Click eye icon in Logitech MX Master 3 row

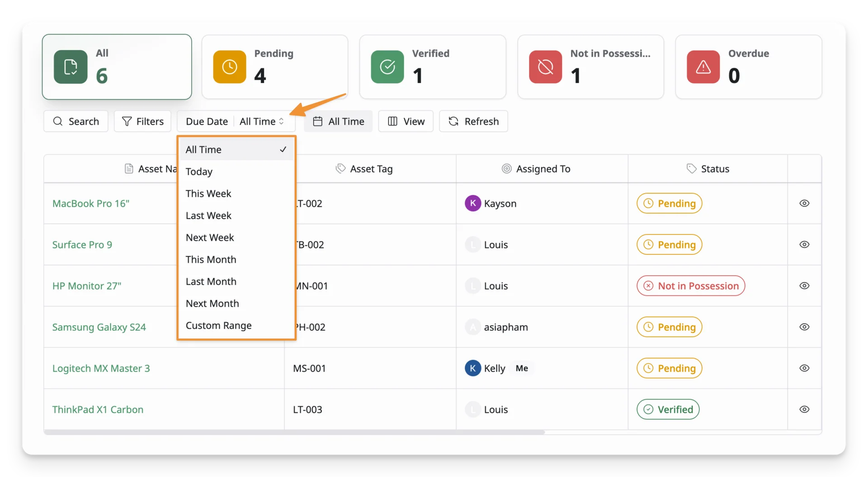pyautogui.click(x=804, y=368)
